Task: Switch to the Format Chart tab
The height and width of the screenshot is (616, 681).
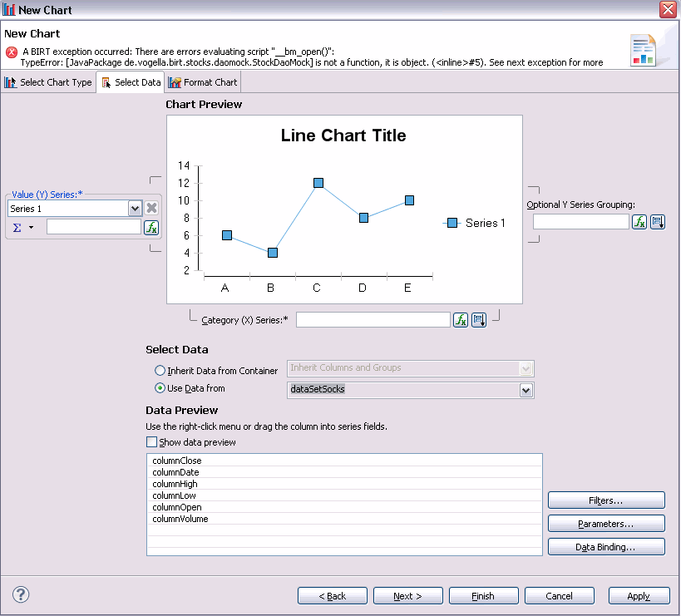Action: 203,82
